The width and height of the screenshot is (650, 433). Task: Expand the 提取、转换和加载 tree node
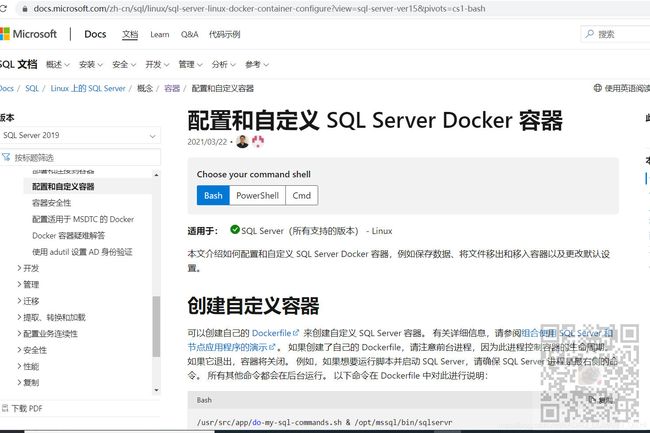[x=19, y=317]
